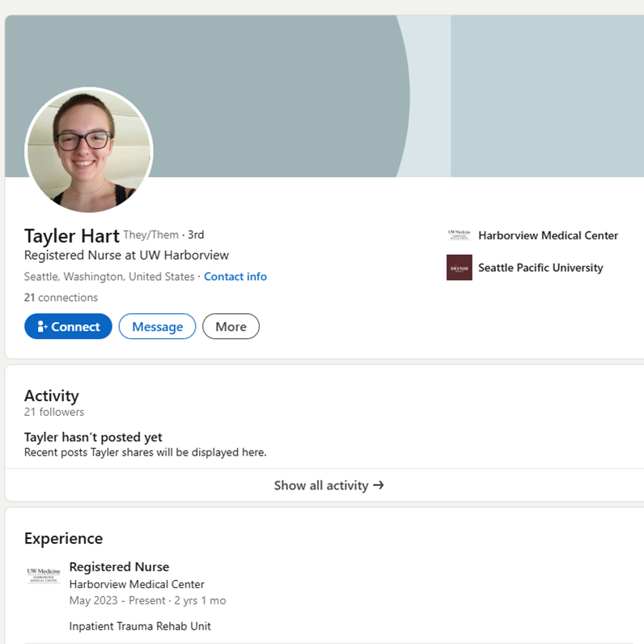
Task: Click the arrow icon beside Show all activity
Action: (x=379, y=485)
